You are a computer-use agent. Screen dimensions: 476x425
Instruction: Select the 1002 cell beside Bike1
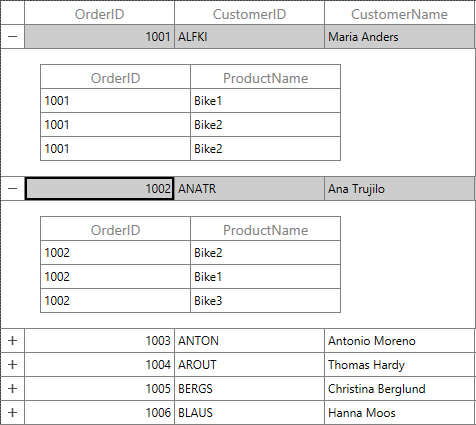[115, 277]
